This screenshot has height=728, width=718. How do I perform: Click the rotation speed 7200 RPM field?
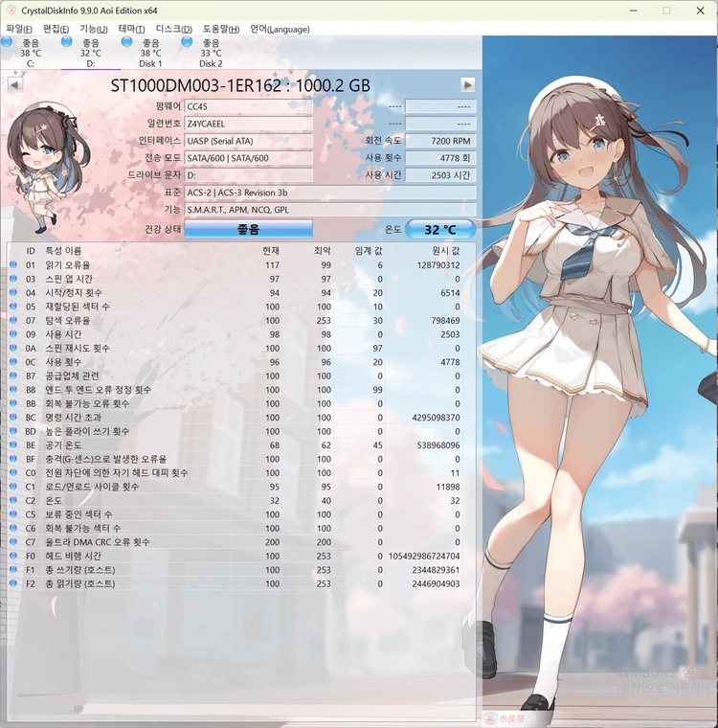click(440, 141)
